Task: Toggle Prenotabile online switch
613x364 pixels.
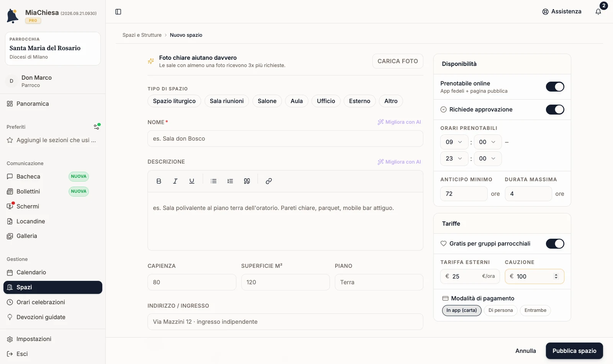Action: [555, 87]
